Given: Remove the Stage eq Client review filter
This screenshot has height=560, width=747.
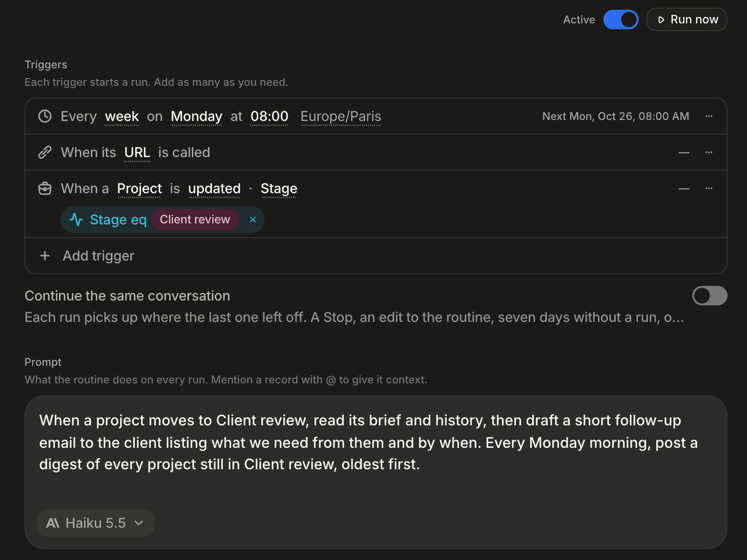Looking at the screenshot, I should (x=253, y=220).
